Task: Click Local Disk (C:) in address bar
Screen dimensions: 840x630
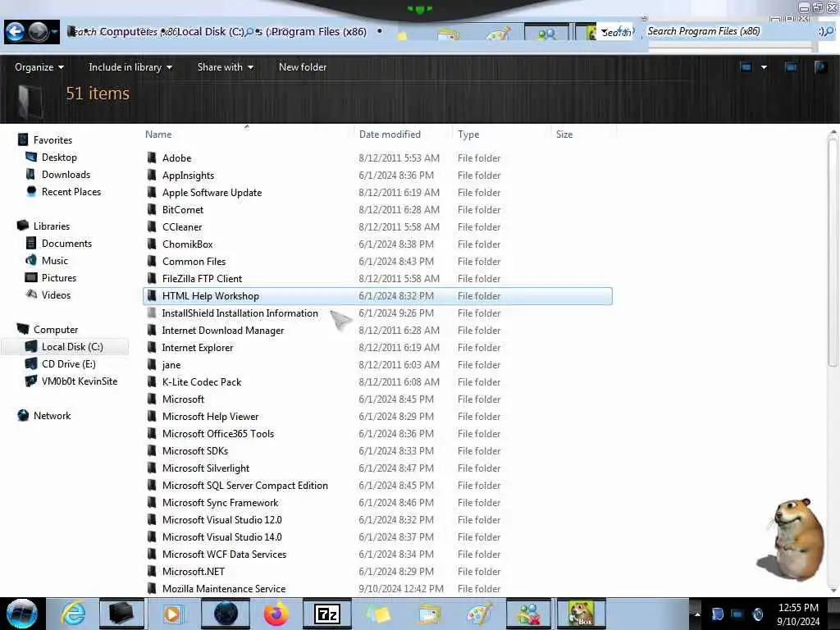Action: 211,32
